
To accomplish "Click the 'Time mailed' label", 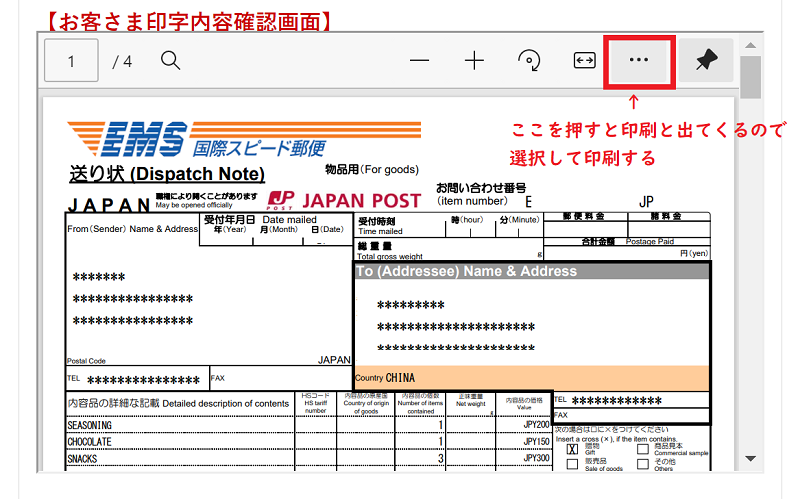I will [x=380, y=231].
